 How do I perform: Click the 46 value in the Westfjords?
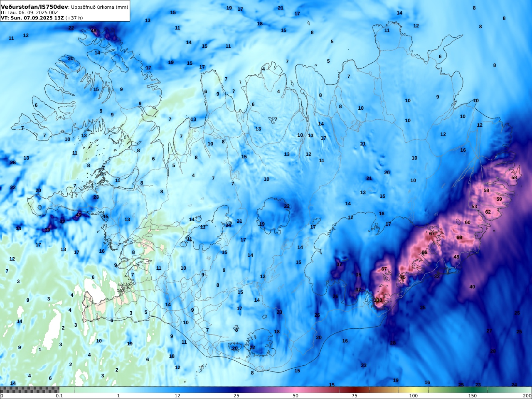point(94,31)
